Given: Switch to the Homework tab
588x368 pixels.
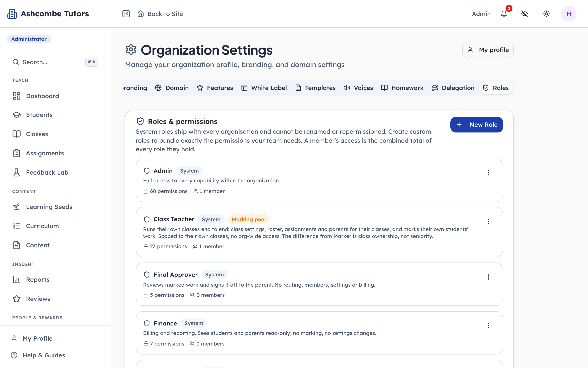Looking at the screenshot, I should click(x=402, y=88).
